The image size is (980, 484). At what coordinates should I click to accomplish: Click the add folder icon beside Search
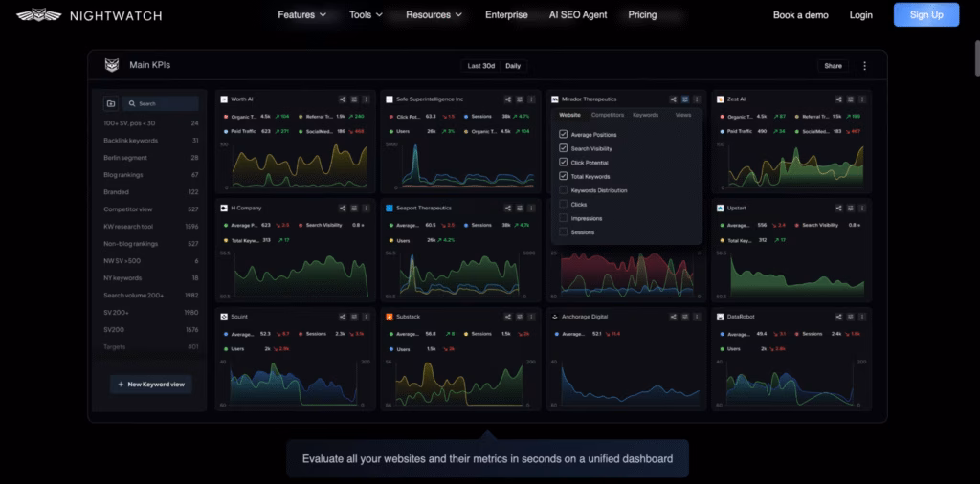coord(112,103)
